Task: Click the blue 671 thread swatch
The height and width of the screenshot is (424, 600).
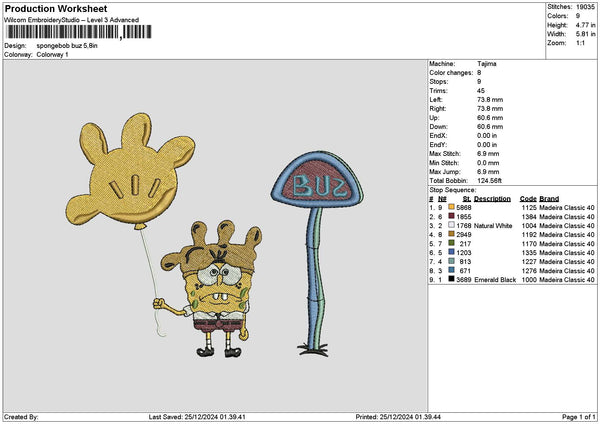Action: click(451, 270)
